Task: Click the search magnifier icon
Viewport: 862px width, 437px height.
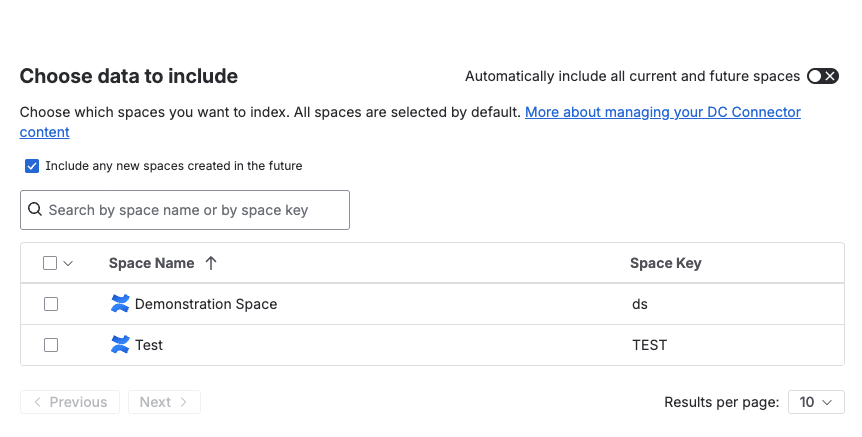Action: tap(35, 210)
